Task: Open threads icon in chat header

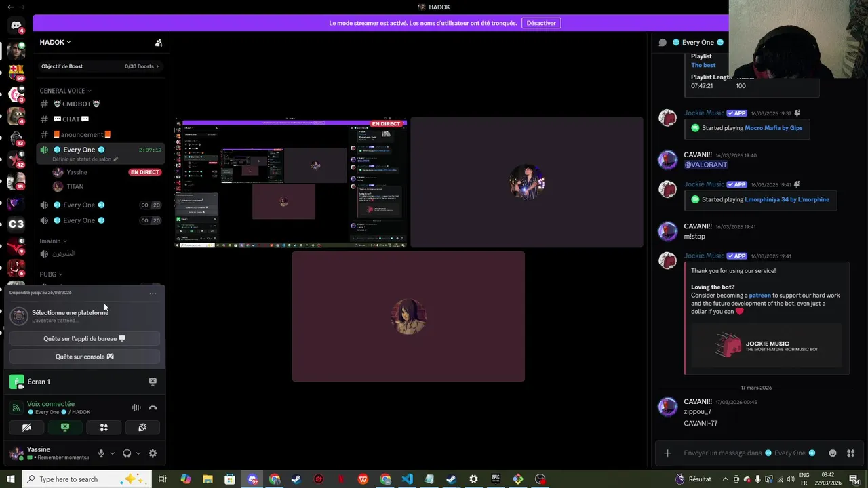Action: click(663, 42)
